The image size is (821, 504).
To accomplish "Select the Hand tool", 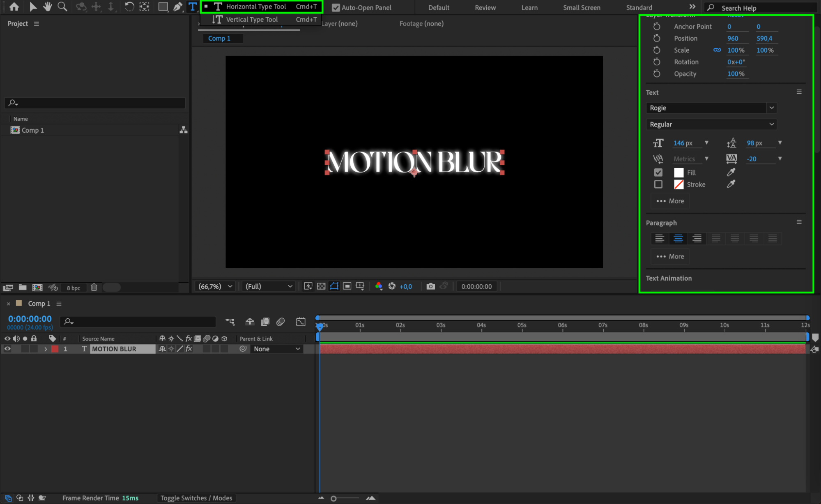I will tap(48, 7).
